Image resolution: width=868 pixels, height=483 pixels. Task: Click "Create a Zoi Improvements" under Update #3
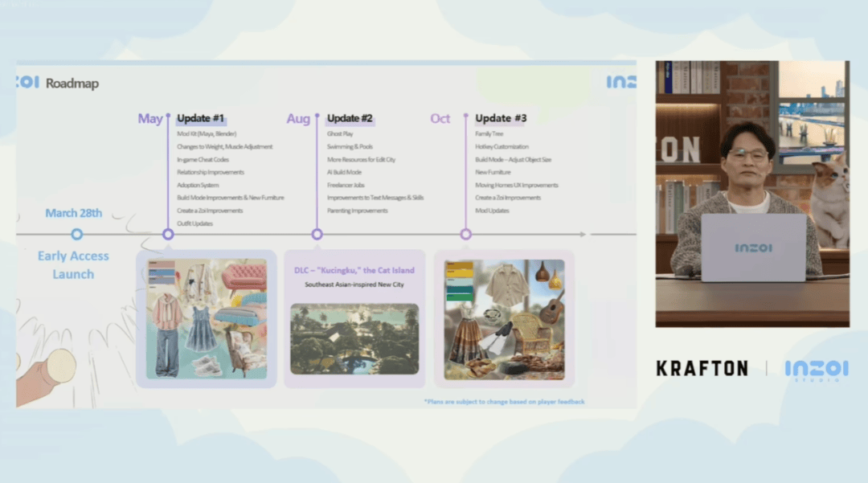click(x=508, y=198)
